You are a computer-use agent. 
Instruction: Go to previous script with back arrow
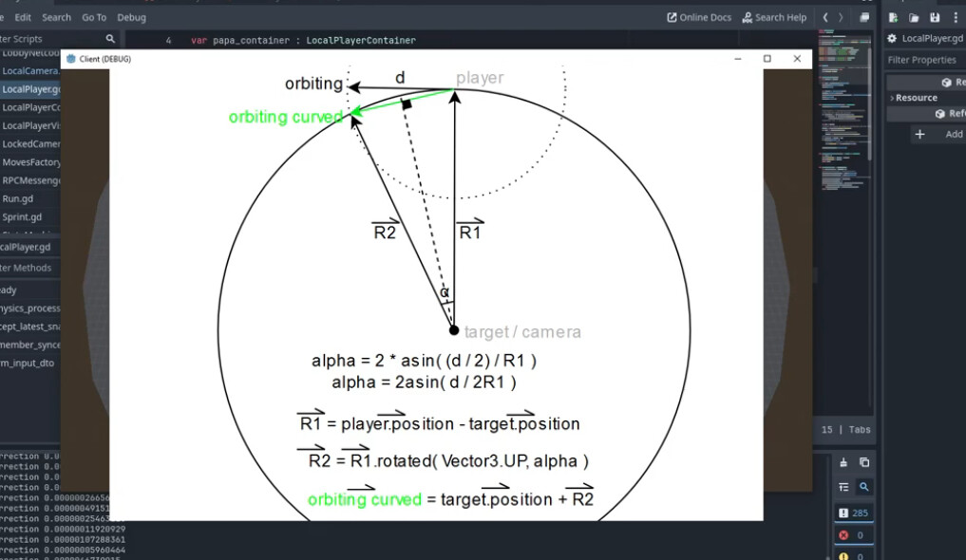click(x=825, y=17)
